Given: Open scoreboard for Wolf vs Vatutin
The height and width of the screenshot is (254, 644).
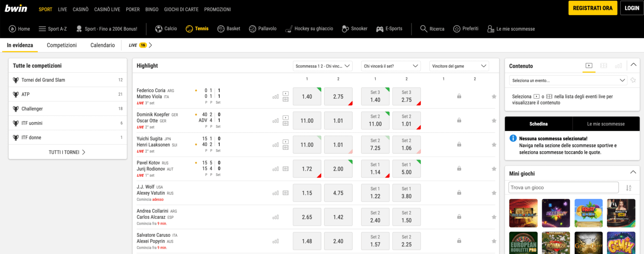Looking at the screenshot, I should pyautogui.click(x=286, y=193).
